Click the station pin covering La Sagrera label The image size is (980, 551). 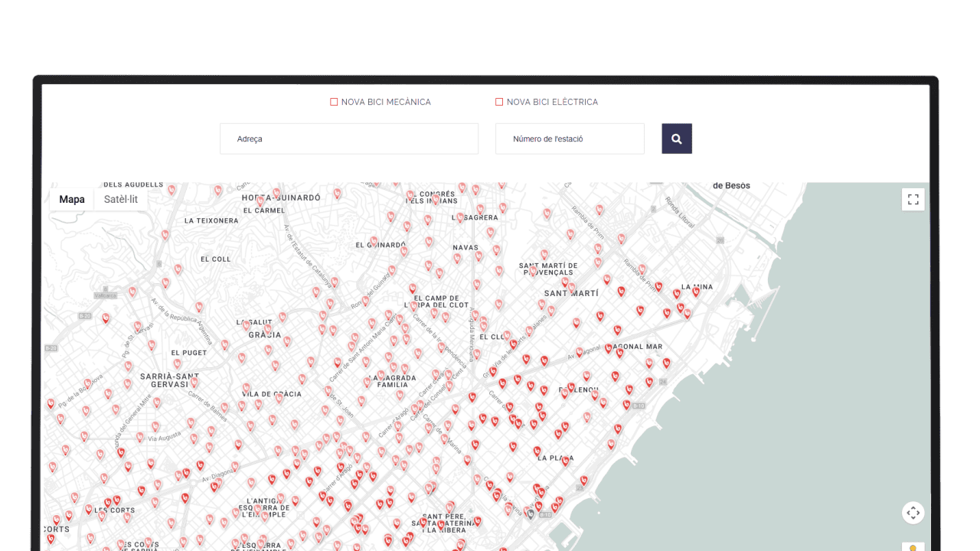pos(460,217)
